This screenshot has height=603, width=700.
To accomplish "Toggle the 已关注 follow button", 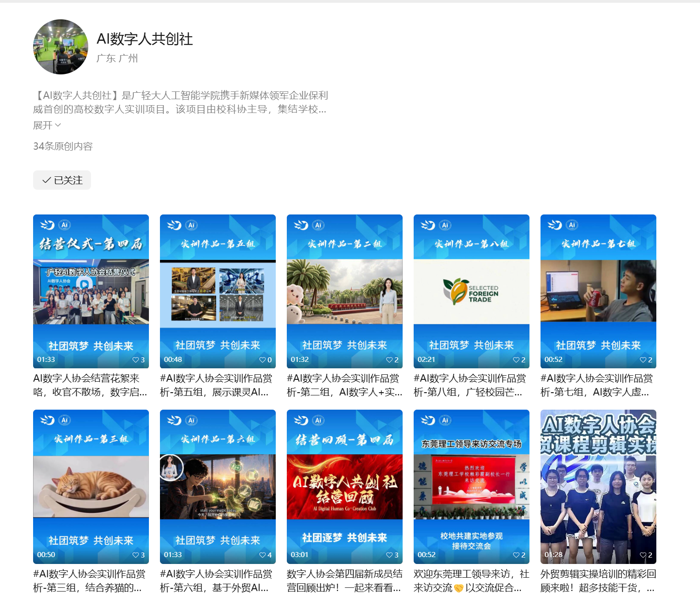I will click(62, 180).
